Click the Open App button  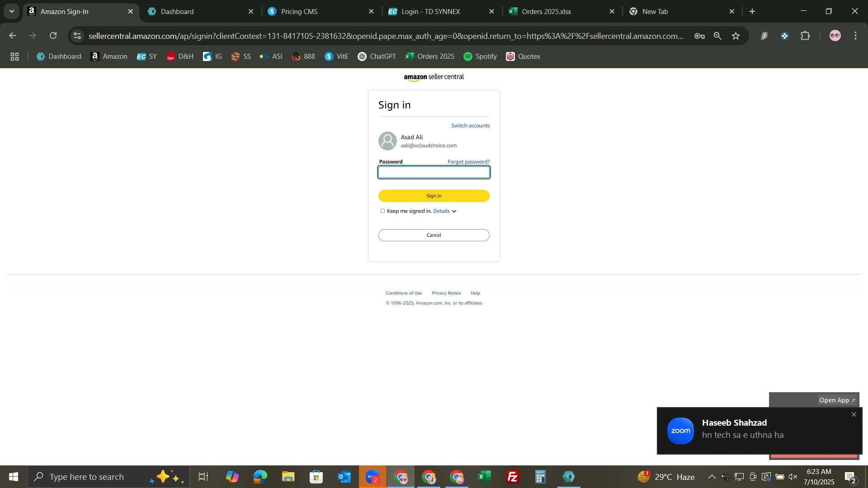tap(837, 400)
